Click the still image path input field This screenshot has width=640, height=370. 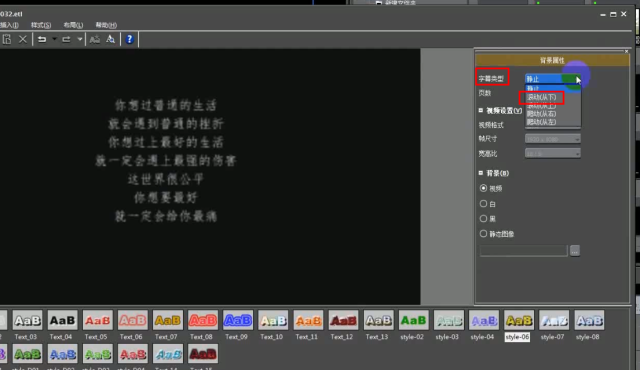[x=523, y=251]
